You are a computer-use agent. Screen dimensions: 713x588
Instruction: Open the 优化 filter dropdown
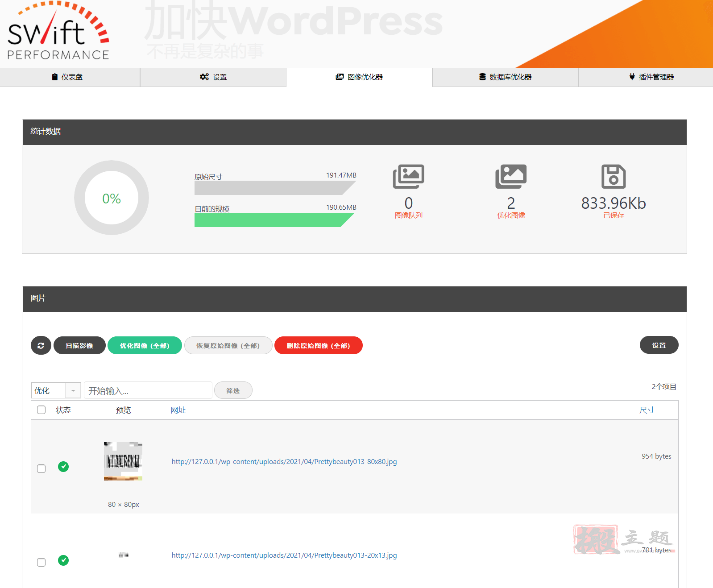coord(56,390)
